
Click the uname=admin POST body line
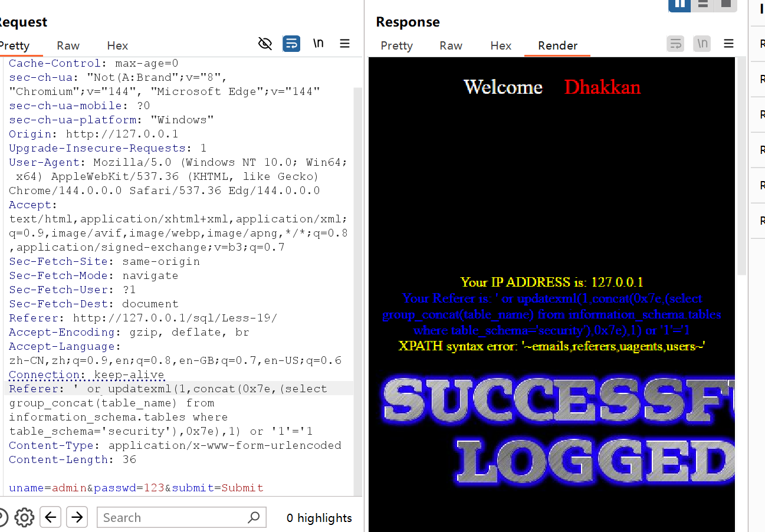136,488
